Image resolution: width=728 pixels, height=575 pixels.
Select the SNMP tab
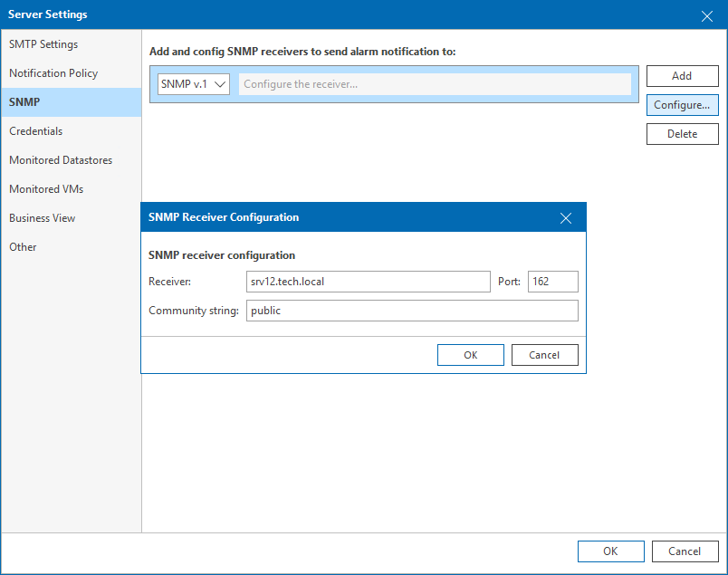pos(24,102)
